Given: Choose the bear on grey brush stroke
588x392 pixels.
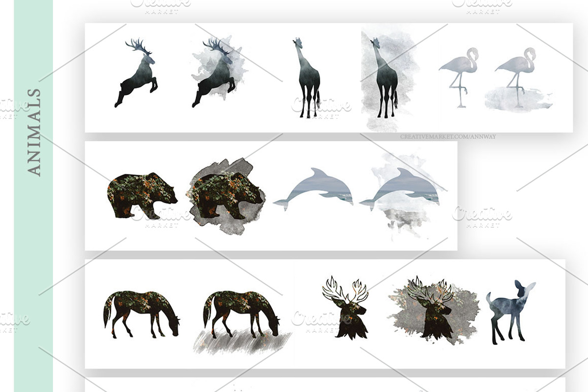Looking at the screenshot, I should pos(226,196).
